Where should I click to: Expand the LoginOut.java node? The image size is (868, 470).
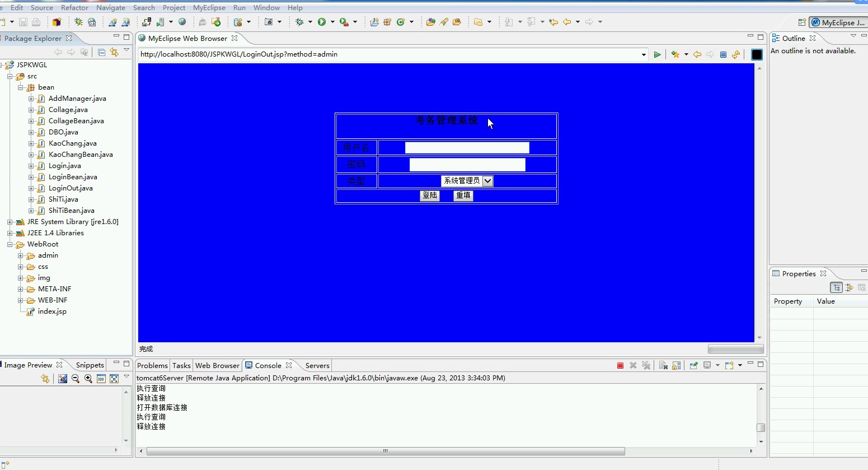[31, 188]
